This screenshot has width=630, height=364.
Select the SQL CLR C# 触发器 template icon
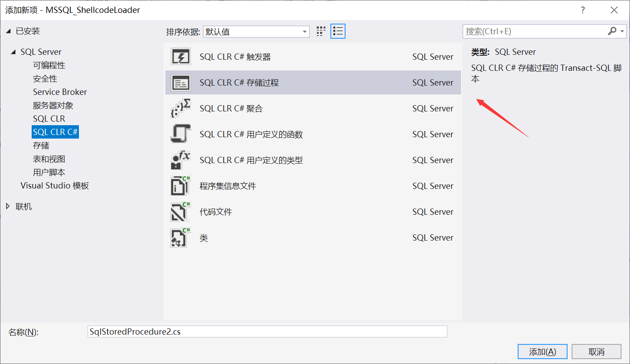coord(181,57)
